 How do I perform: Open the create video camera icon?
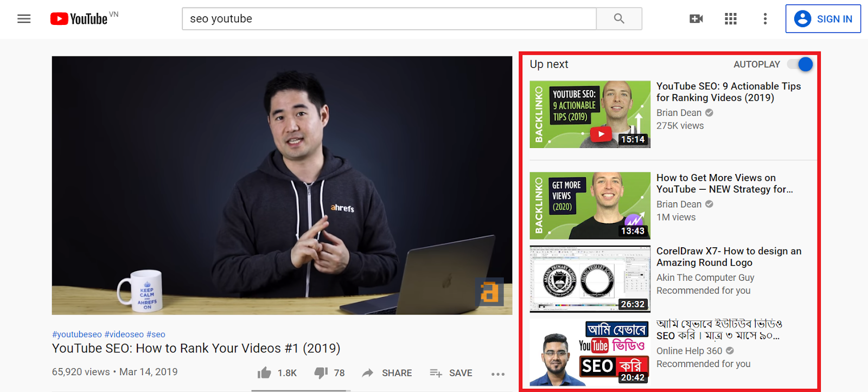point(696,19)
